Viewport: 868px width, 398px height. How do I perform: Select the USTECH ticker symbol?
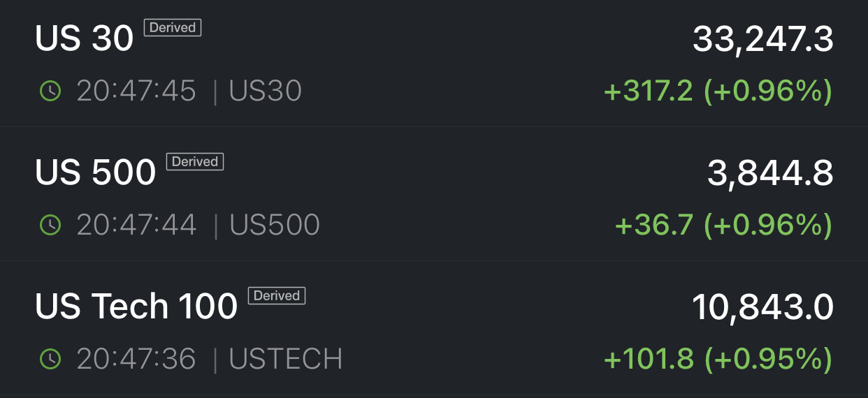click(x=286, y=359)
